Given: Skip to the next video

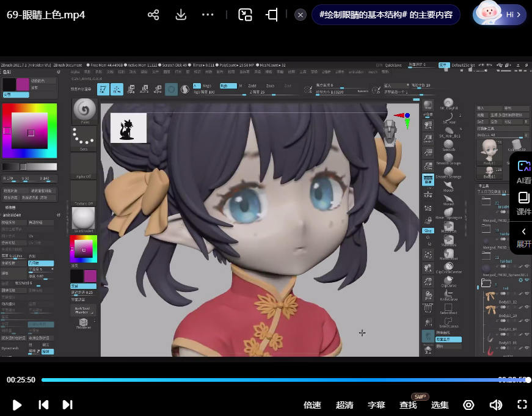Looking at the screenshot, I should point(68,404).
